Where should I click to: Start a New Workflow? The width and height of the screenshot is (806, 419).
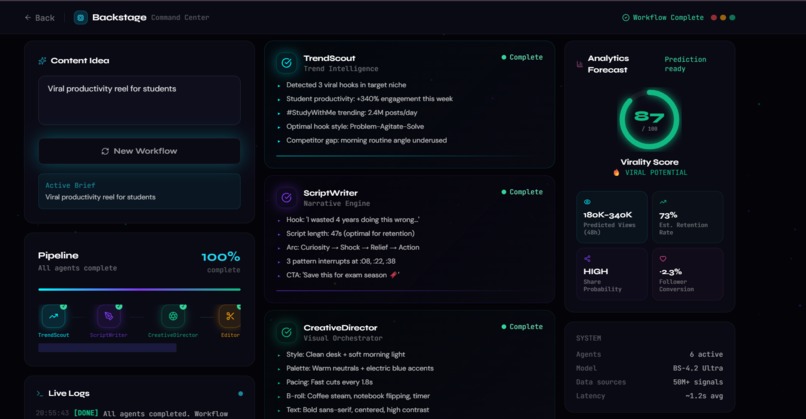[139, 151]
